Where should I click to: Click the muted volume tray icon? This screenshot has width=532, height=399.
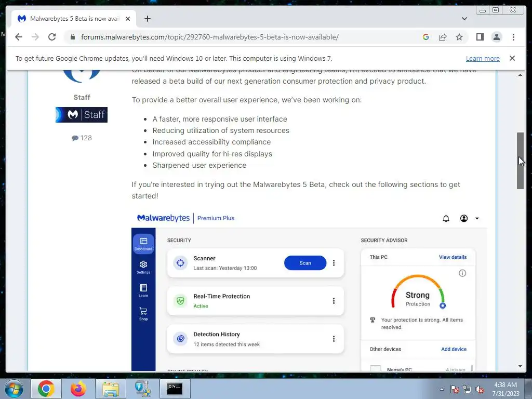(x=480, y=389)
